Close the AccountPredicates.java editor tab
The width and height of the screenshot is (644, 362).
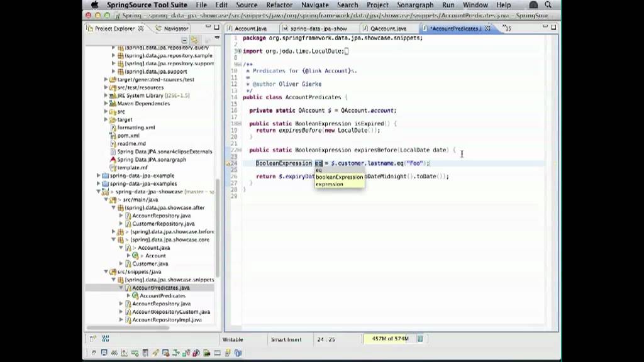[x=487, y=28]
